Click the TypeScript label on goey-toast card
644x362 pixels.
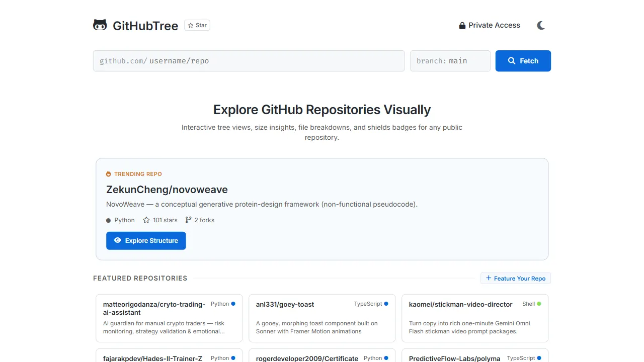pos(368,304)
